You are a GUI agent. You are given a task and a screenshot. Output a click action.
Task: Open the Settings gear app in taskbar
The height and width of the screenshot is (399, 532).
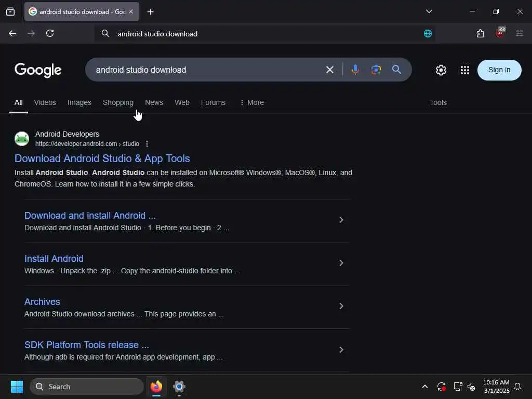[179, 387]
